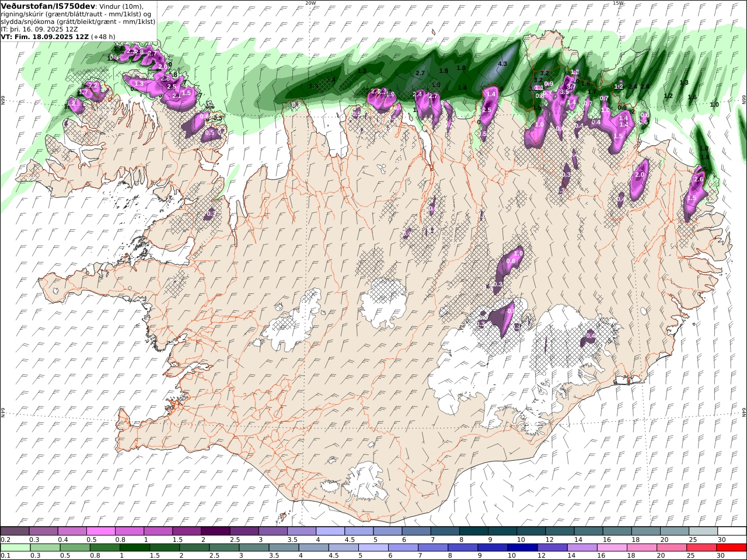Click the '20W' longitude label

coord(310,3)
